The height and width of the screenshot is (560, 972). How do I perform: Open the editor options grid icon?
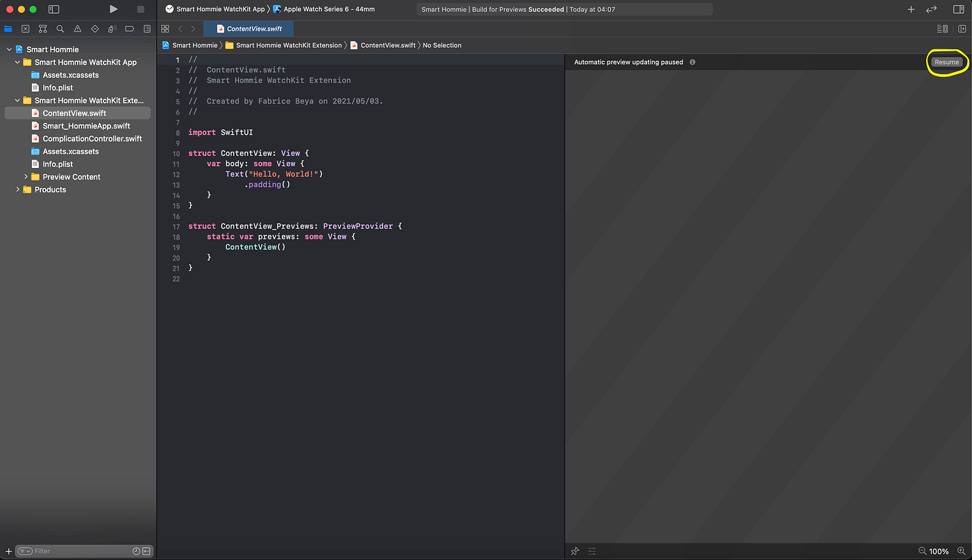pyautogui.click(x=165, y=28)
